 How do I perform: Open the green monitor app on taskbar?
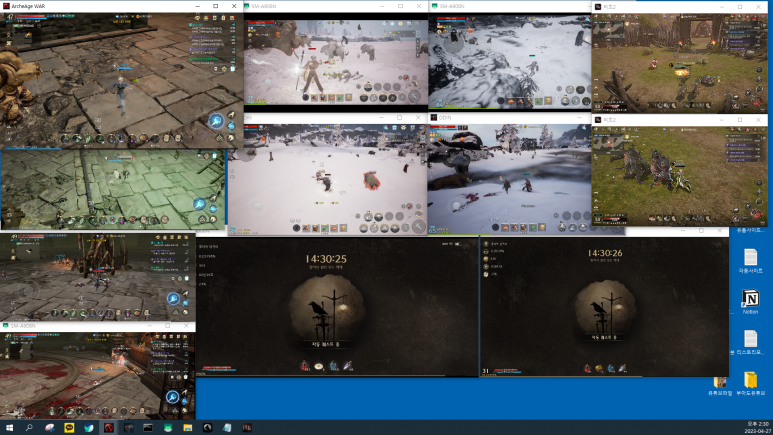pos(168,428)
